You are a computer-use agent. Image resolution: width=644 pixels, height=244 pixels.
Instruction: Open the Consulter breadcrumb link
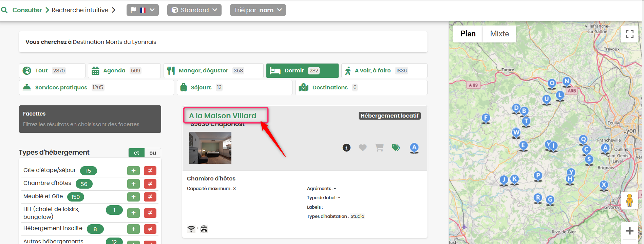tap(27, 10)
